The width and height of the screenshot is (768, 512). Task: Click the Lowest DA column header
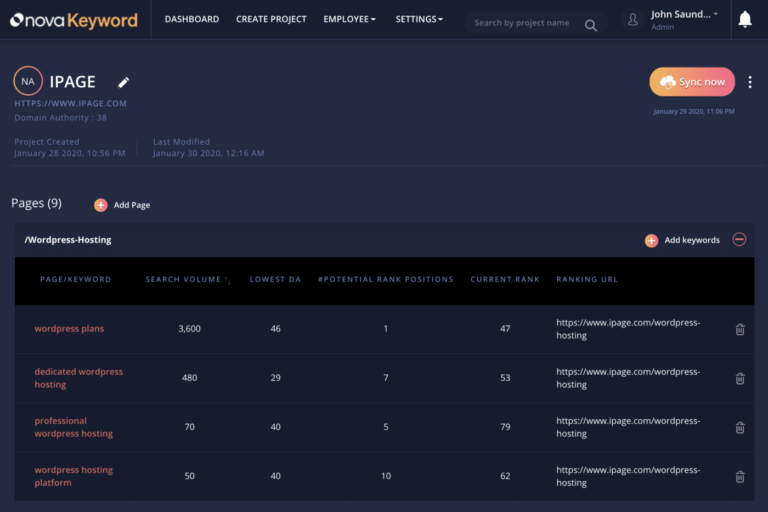[275, 279]
